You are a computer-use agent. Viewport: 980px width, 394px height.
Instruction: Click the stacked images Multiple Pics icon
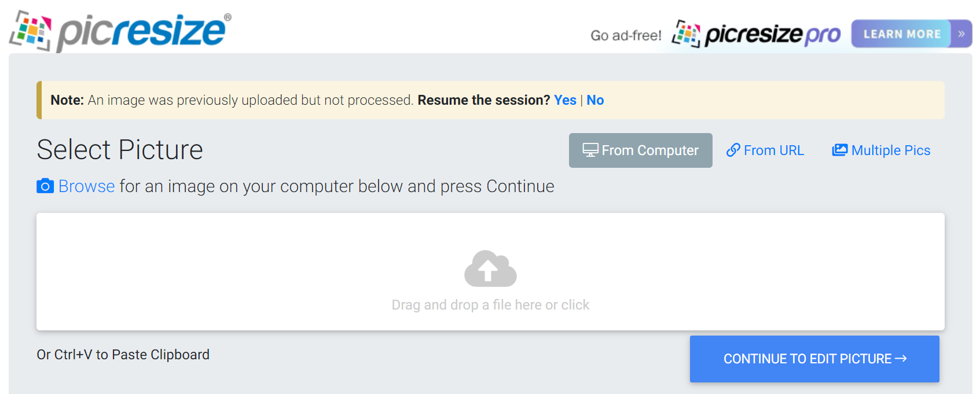(x=839, y=150)
